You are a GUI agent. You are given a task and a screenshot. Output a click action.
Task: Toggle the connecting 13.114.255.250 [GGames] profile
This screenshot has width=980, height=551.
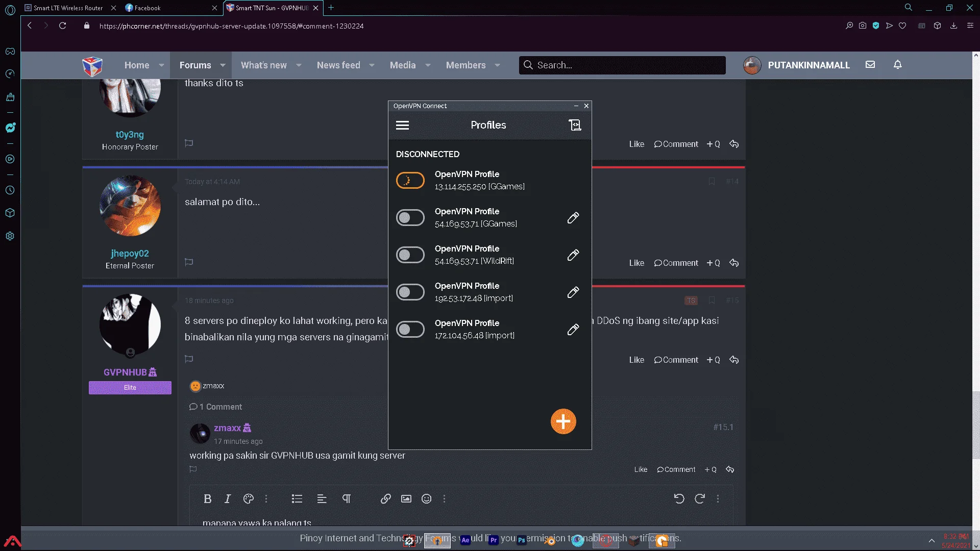[410, 180]
